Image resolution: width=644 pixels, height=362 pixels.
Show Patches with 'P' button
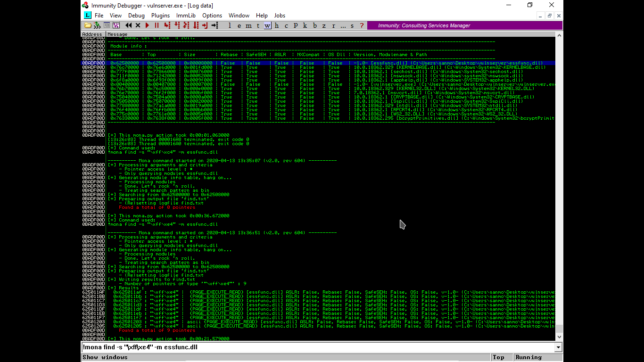(296, 25)
